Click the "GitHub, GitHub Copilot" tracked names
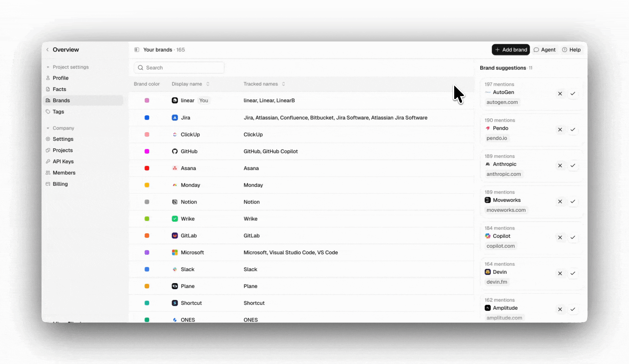This screenshot has width=629, height=364. pos(271,151)
